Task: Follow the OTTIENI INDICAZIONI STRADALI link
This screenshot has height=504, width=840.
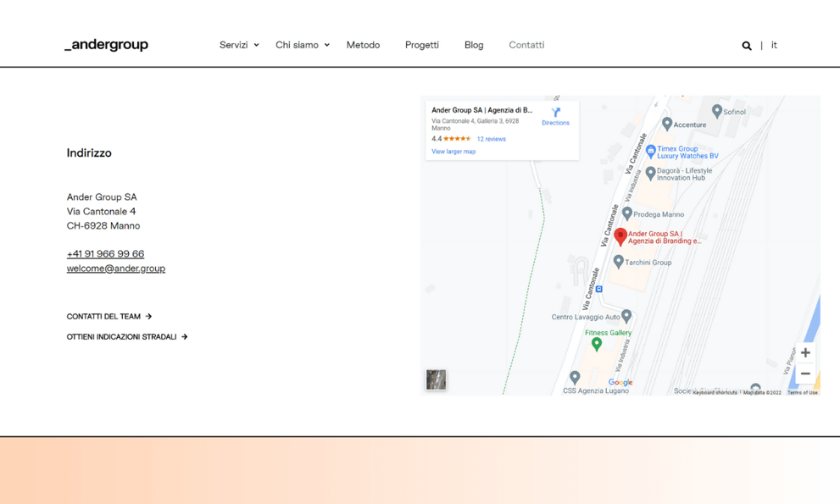Action: click(x=126, y=336)
